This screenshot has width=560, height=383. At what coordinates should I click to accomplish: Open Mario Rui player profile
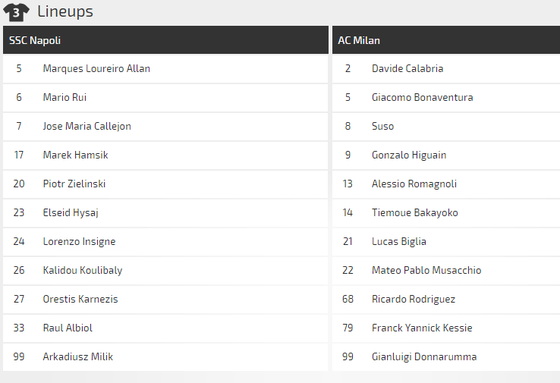tap(65, 97)
